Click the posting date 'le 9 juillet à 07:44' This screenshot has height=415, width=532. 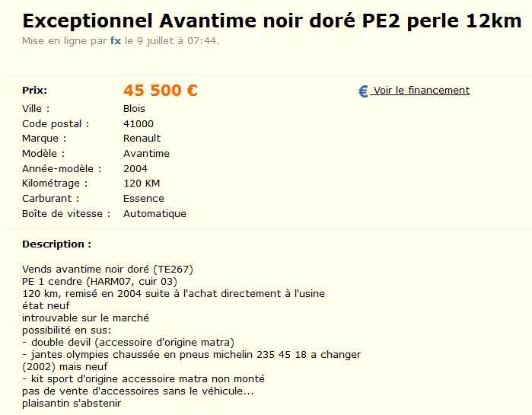tap(172, 40)
